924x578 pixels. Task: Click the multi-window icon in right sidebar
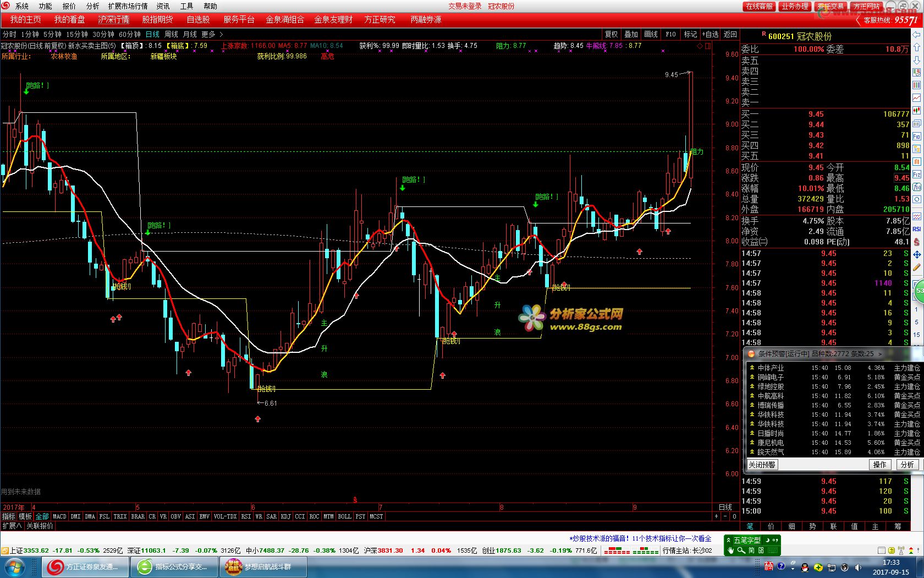tap(916, 123)
